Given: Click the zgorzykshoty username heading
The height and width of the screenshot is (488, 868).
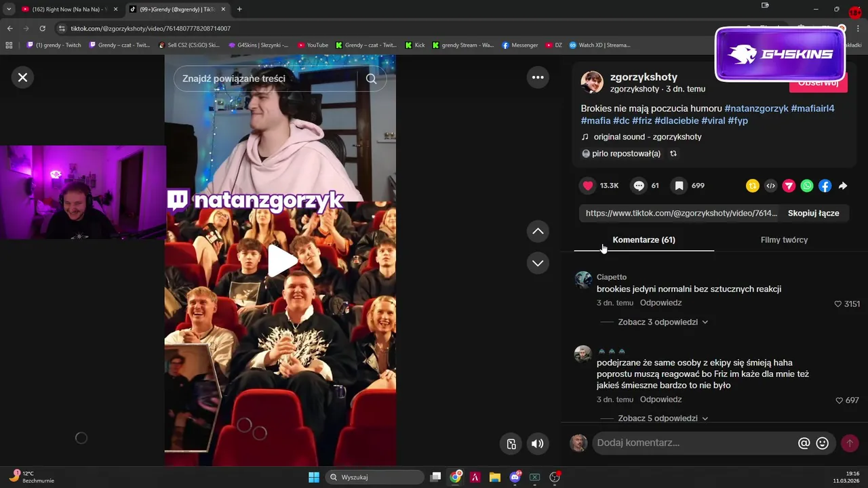Looking at the screenshot, I should click(x=644, y=77).
